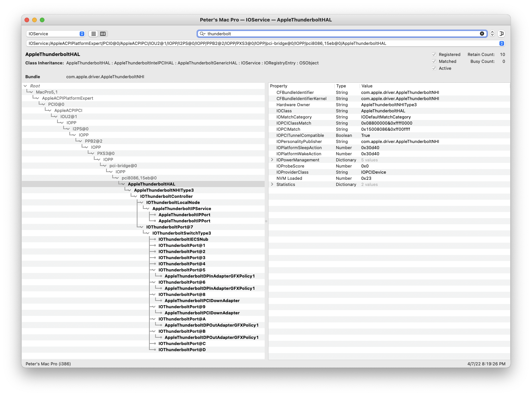532x396 pixels.
Task: Select pci8086,15eb@0 in tree
Action: [x=139, y=178]
